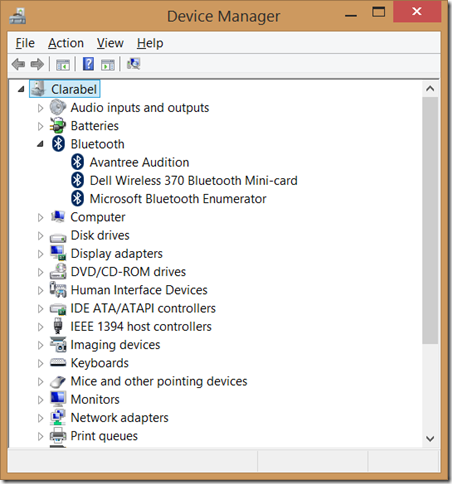Click the IEEE 1394 host controllers icon
The image size is (452, 484).
tap(58, 326)
